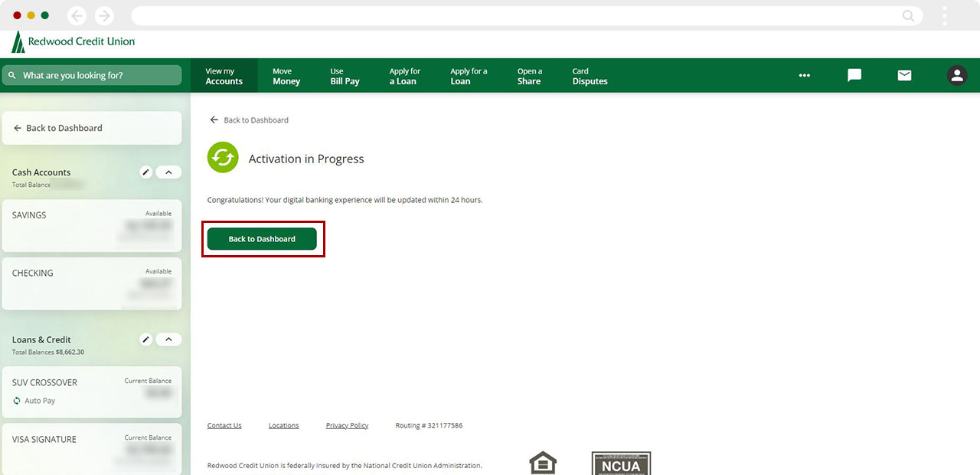Click the search magnifier in the sidebar search box
Viewport: 980px width, 475px height.
(x=12, y=76)
